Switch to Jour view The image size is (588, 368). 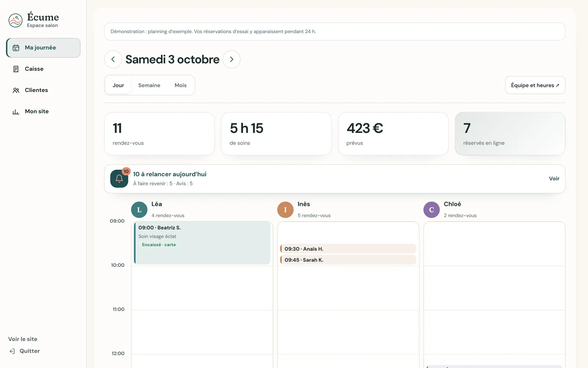pyautogui.click(x=118, y=85)
